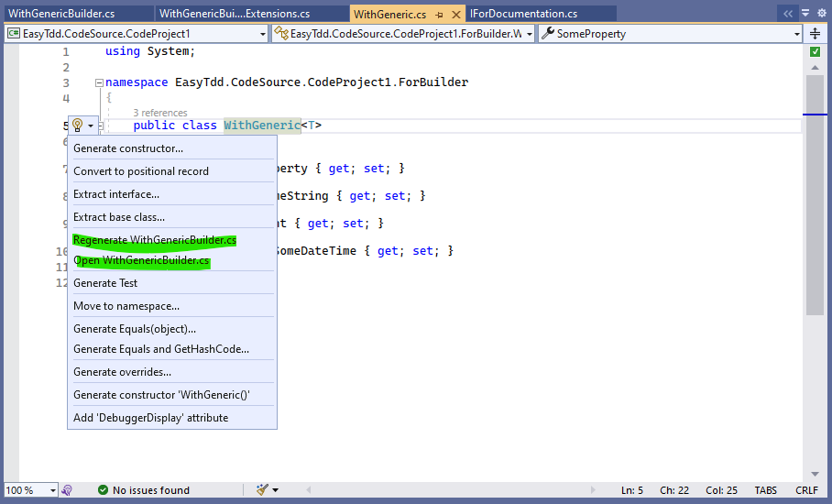Image resolution: width=832 pixels, height=504 pixels.
Task: Choose Generate Equals(object)...
Action: click(172, 328)
